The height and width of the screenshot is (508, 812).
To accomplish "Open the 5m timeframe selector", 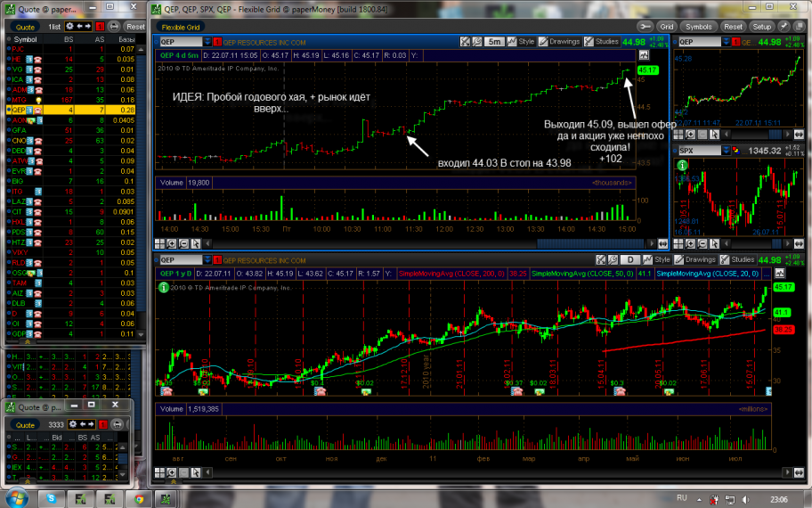I will point(494,42).
